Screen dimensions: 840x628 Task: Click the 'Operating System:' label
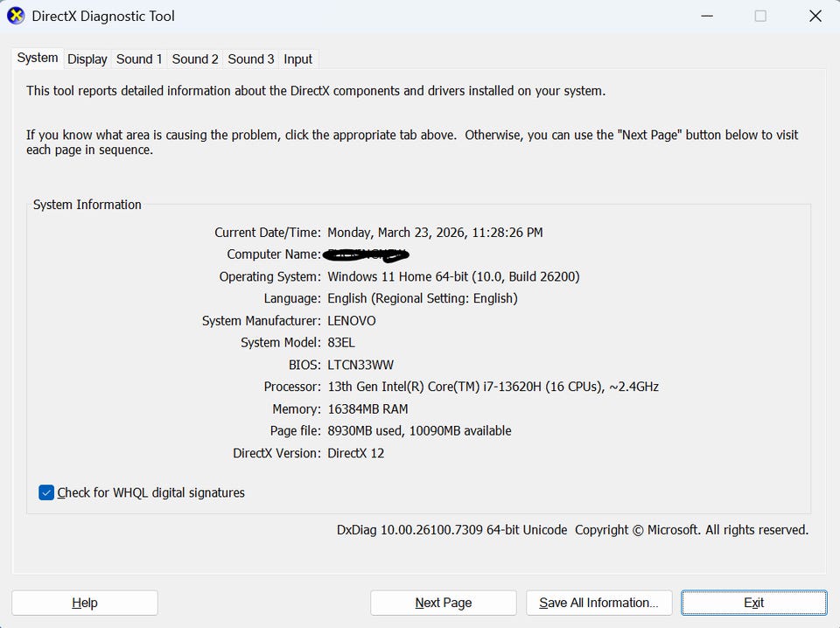pyautogui.click(x=270, y=276)
